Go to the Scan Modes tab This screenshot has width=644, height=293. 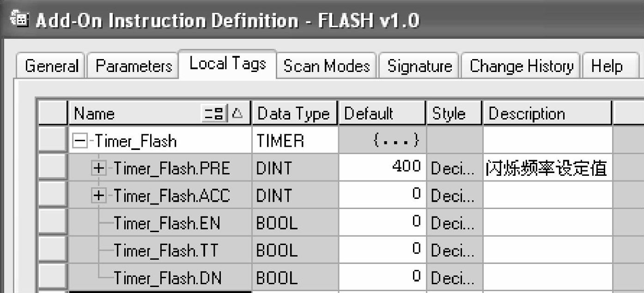pos(327,66)
